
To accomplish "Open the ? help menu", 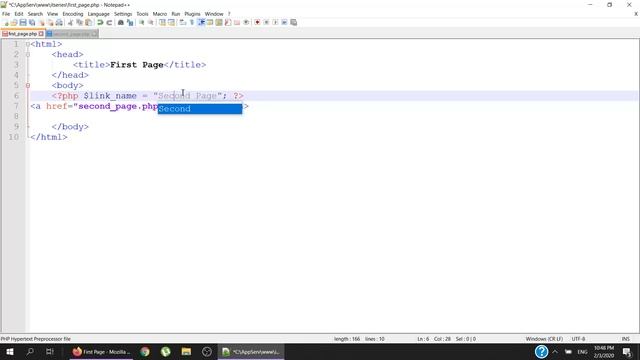I will tap(229, 14).
